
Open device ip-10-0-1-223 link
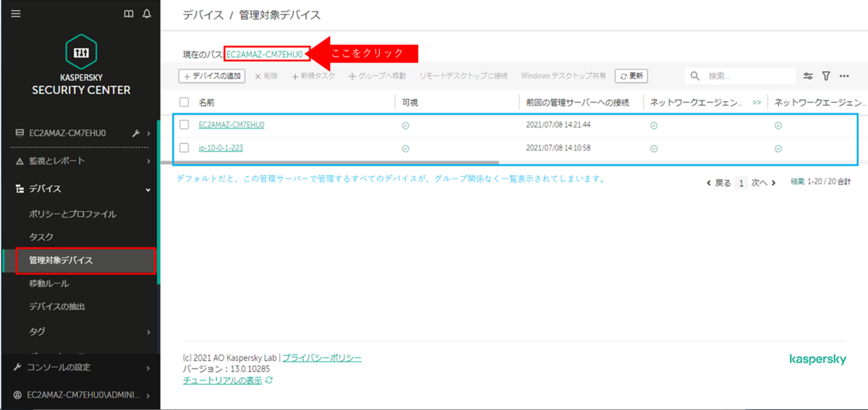click(223, 148)
